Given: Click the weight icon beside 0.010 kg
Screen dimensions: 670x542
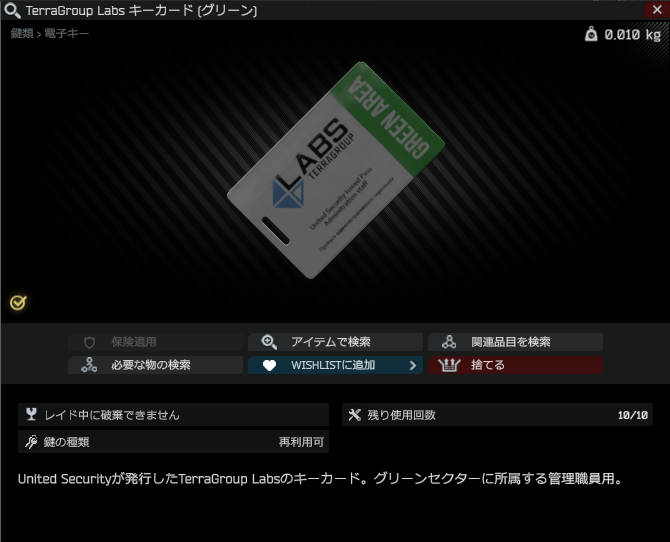Looking at the screenshot, I should (591, 34).
